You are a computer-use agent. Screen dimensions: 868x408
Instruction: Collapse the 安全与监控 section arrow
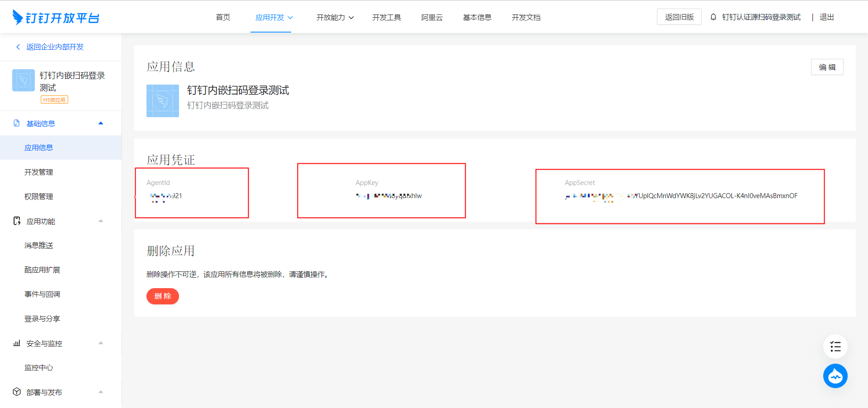[101, 343]
